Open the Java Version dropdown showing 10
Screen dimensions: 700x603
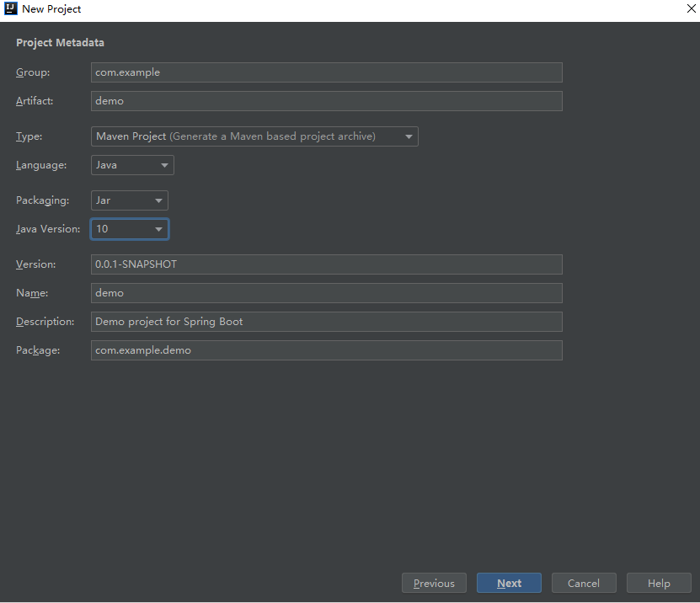(130, 229)
